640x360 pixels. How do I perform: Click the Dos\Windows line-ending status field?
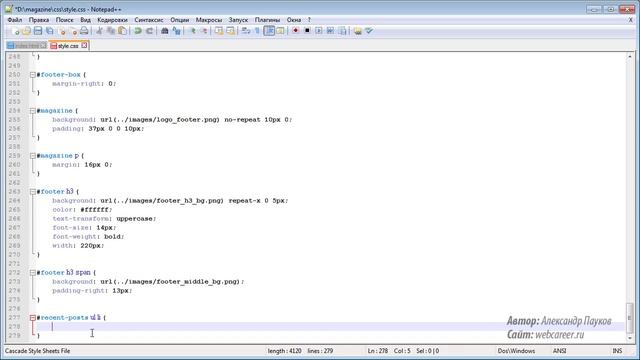click(x=516, y=351)
